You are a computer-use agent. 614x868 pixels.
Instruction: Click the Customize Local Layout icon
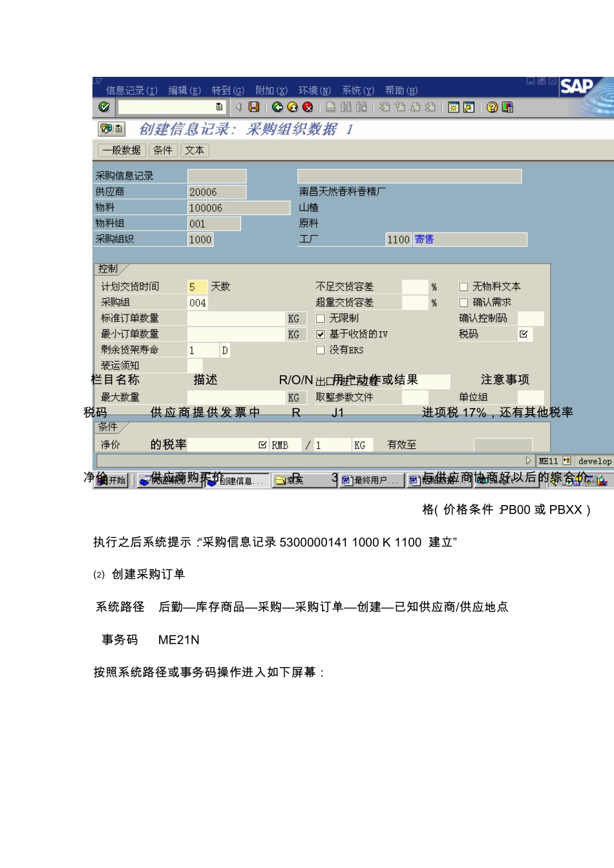tap(507, 107)
